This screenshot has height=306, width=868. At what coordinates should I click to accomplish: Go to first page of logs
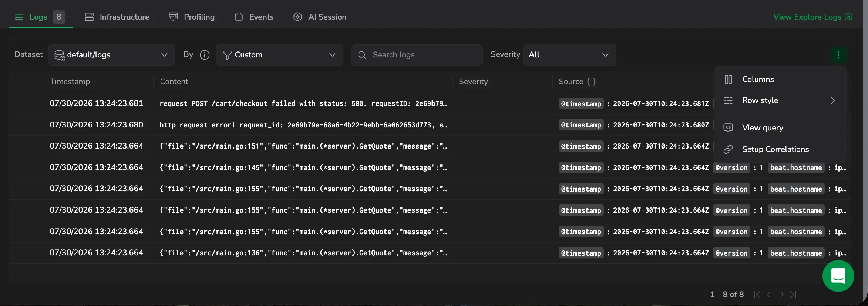tap(757, 295)
